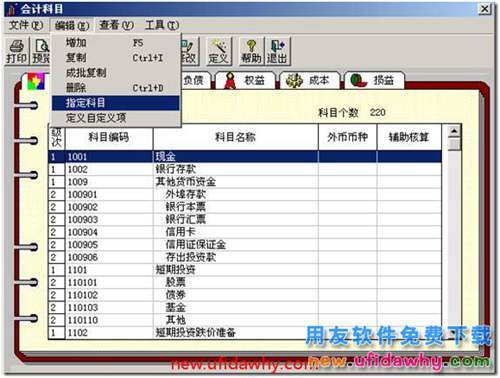Select the row 110101 股票
This screenshot has width=500, height=378.
[245, 283]
